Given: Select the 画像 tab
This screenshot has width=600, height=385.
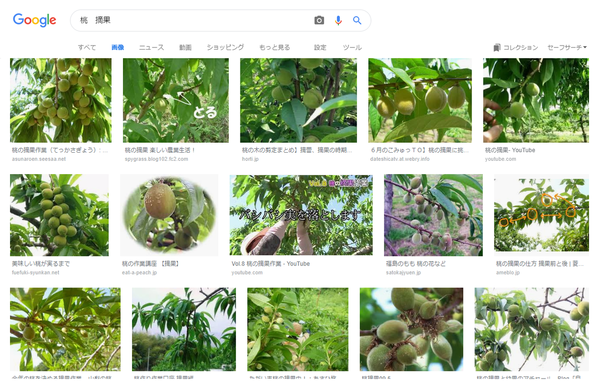Looking at the screenshot, I should (117, 47).
